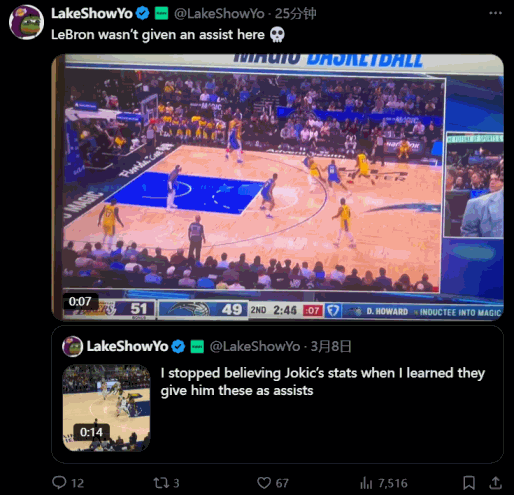View post analytics bar chart icon
Image resolution: width=514 pixels, height=495 pixels.
366,483
